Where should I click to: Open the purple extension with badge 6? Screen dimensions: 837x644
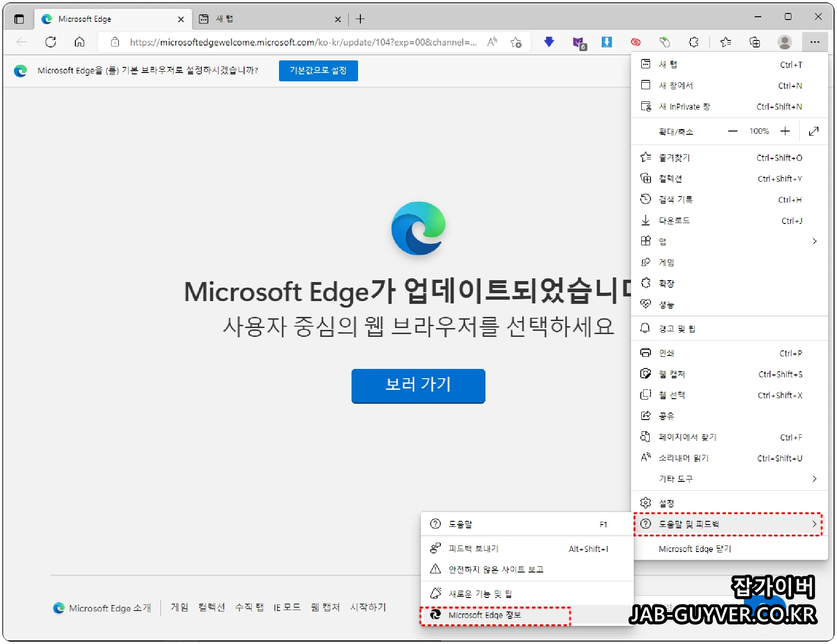point(579,43)
